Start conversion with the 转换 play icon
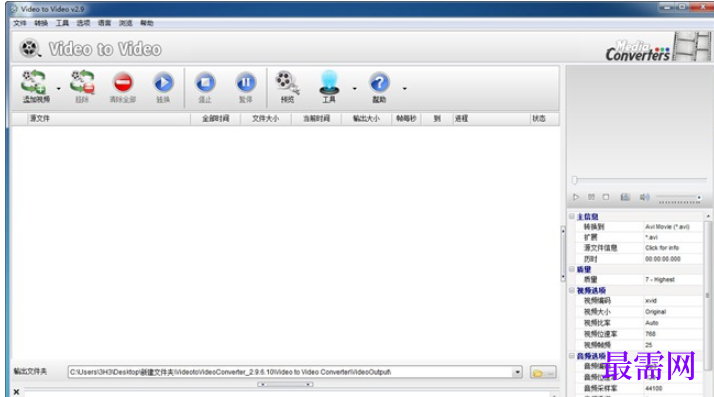This screenshot has height=397, width=714. [163, 83]
